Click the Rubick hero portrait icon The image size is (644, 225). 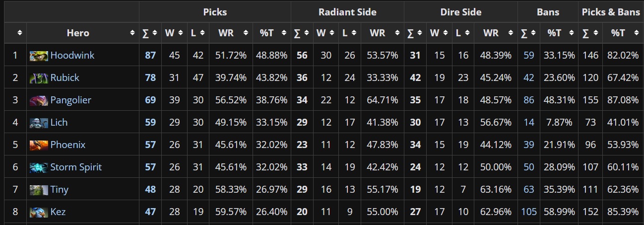[39, 77]
